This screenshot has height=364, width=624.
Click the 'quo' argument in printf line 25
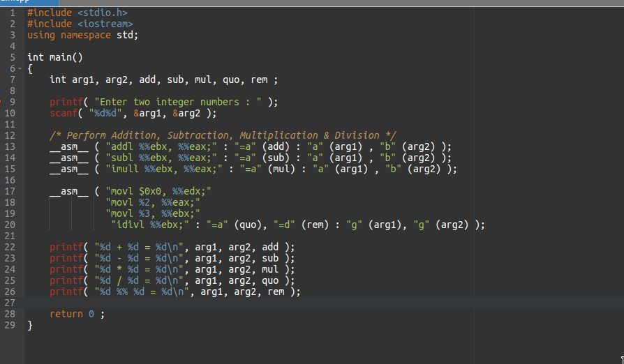(x=270, y=280)
